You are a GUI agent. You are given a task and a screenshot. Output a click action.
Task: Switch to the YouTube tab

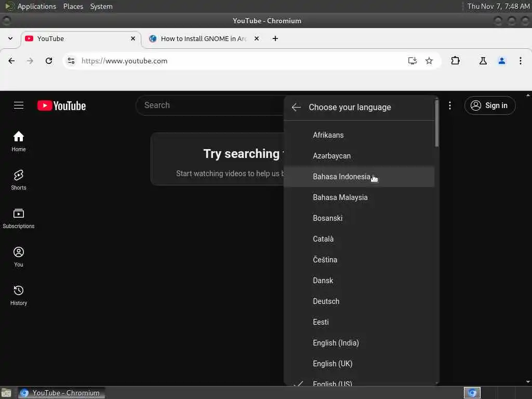[x=81, y=38]
